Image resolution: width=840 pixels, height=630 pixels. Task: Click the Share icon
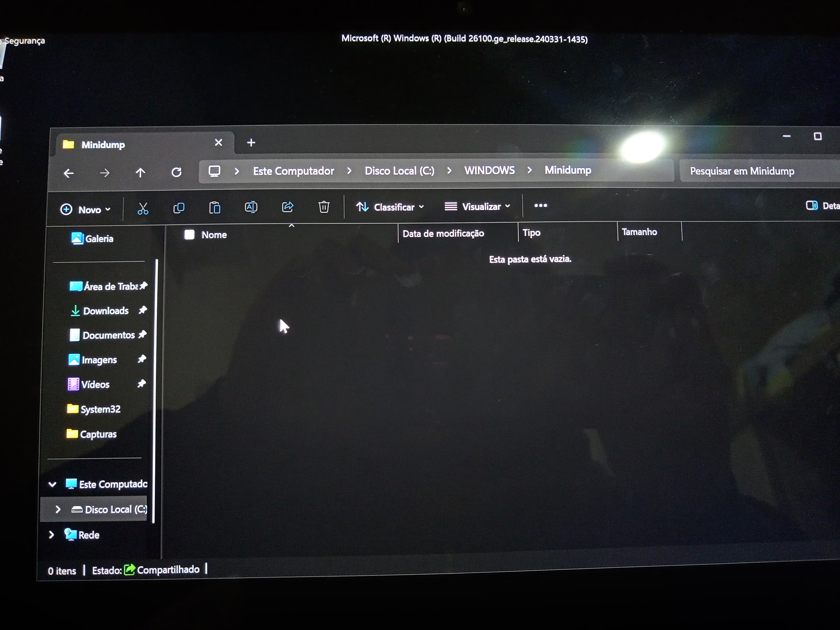[287, 207]
